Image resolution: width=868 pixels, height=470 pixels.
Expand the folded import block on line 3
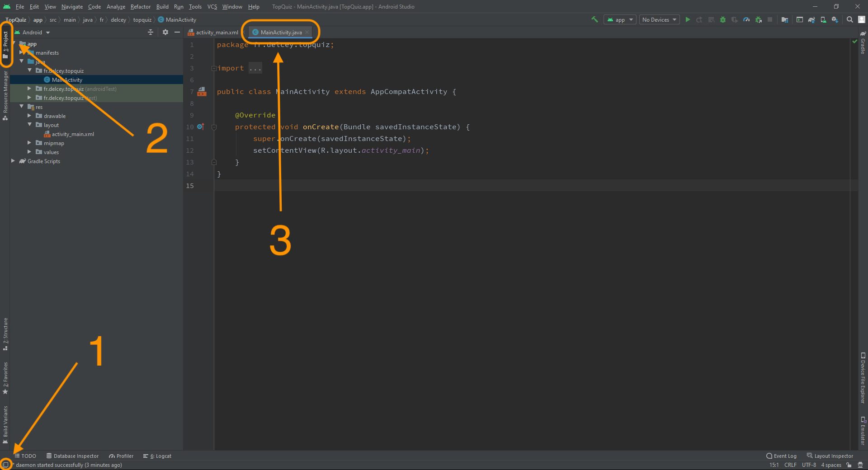pos(214,68)
